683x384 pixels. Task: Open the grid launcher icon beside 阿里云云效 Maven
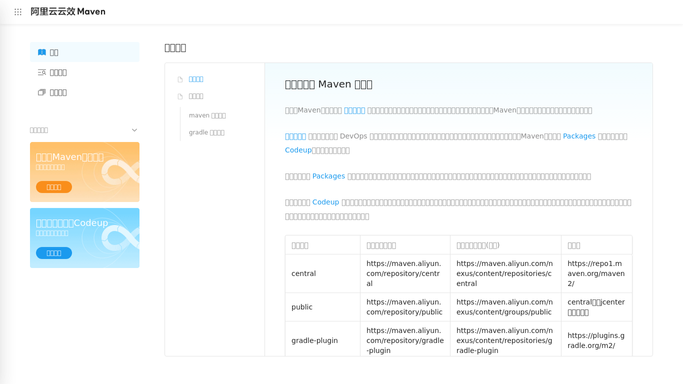coord(18,12)
